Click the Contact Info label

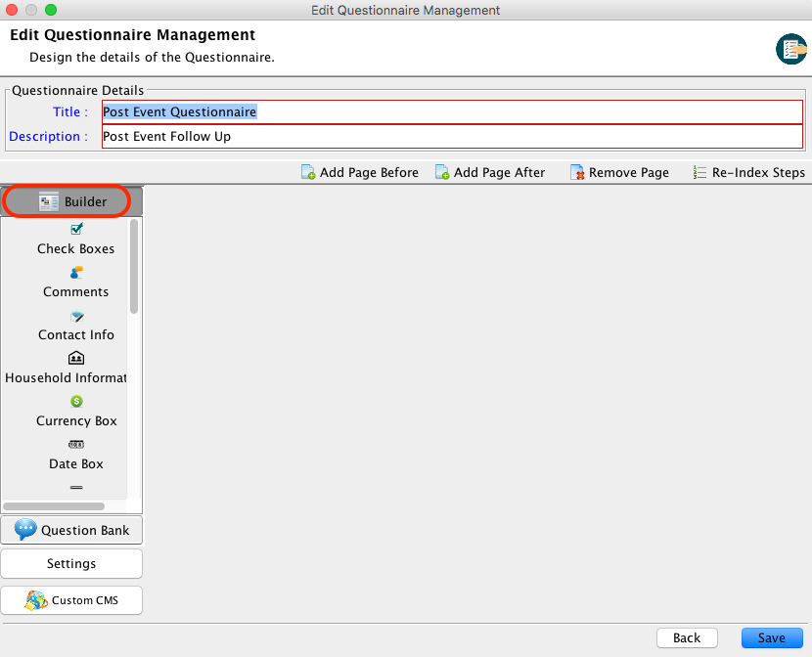[x=76, y=334]
